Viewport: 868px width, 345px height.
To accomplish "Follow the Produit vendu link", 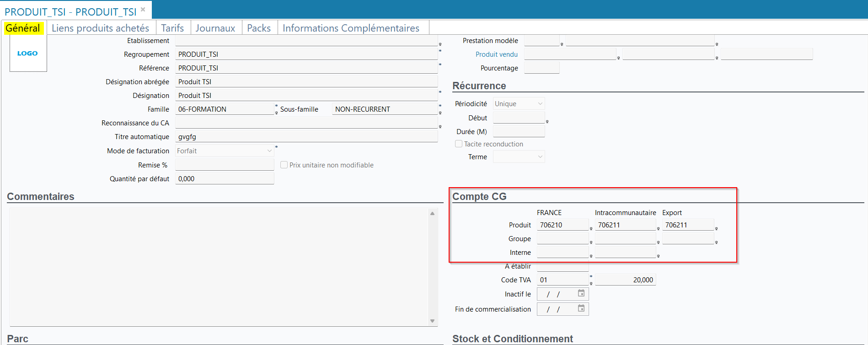I will (x=497, y=54).
